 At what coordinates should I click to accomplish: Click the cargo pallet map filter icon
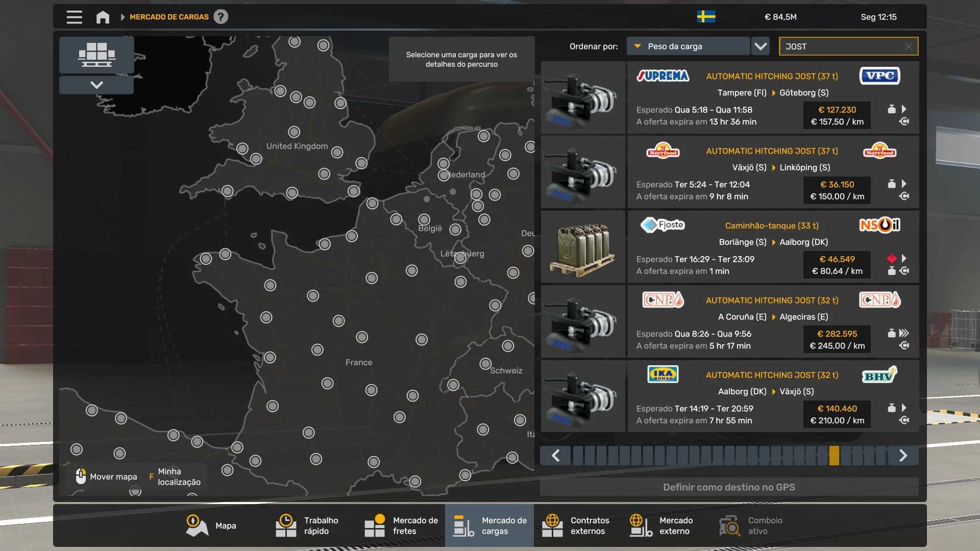click(x=96, y=55)
